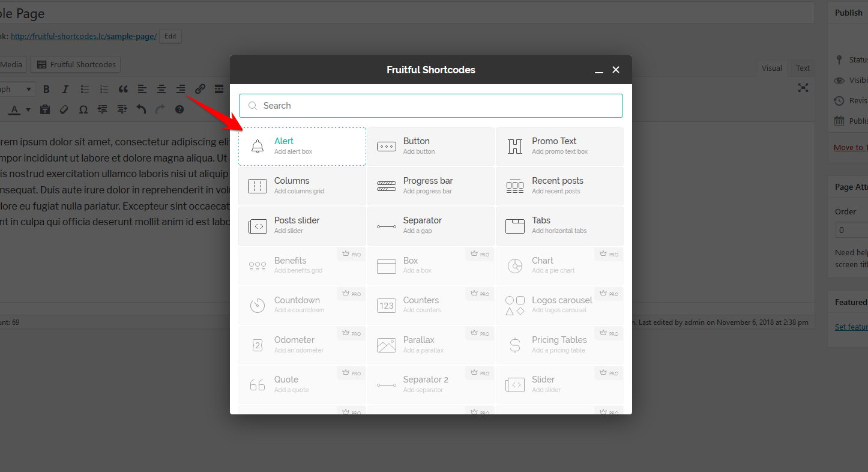Toggle bold formatting in editor toolbar
868x472 pixels.
point(46,89)
